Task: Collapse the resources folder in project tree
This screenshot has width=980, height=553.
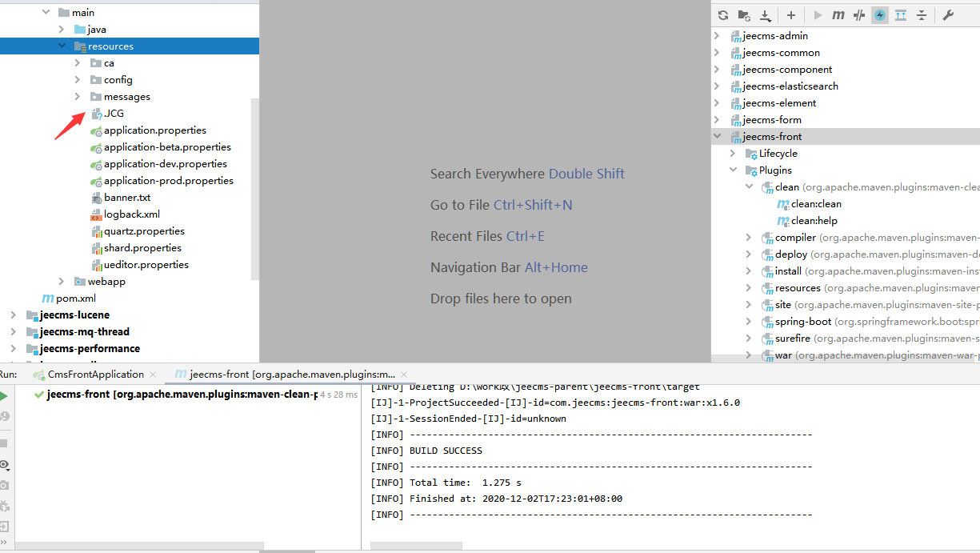Action: [x=62, y=46]
